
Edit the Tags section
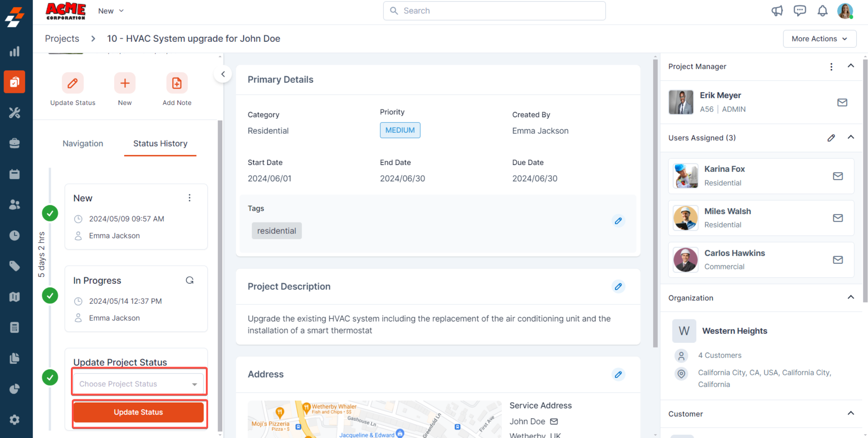(618, 221)
